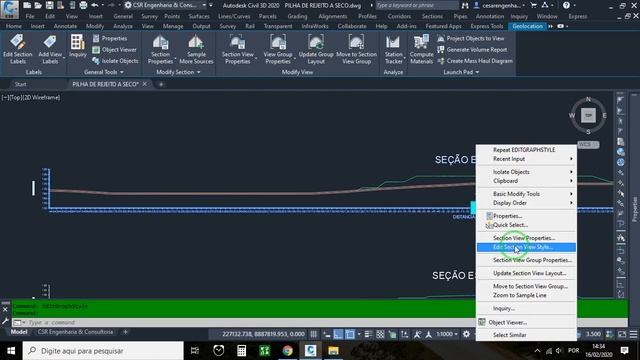Click the ViewCube TOP face
640x360 pixels.
click(x=588, y=116)
